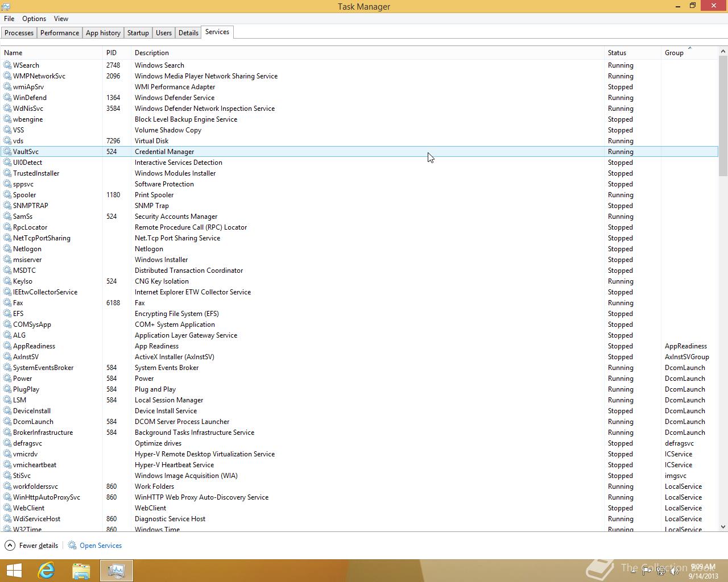Screen dimensions: 728x582
Task: Switch to the App history tab
Action: [x=103, y=33]
